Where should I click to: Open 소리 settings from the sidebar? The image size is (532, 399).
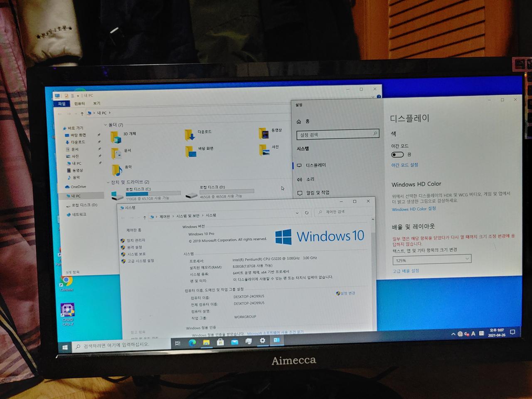310,179
